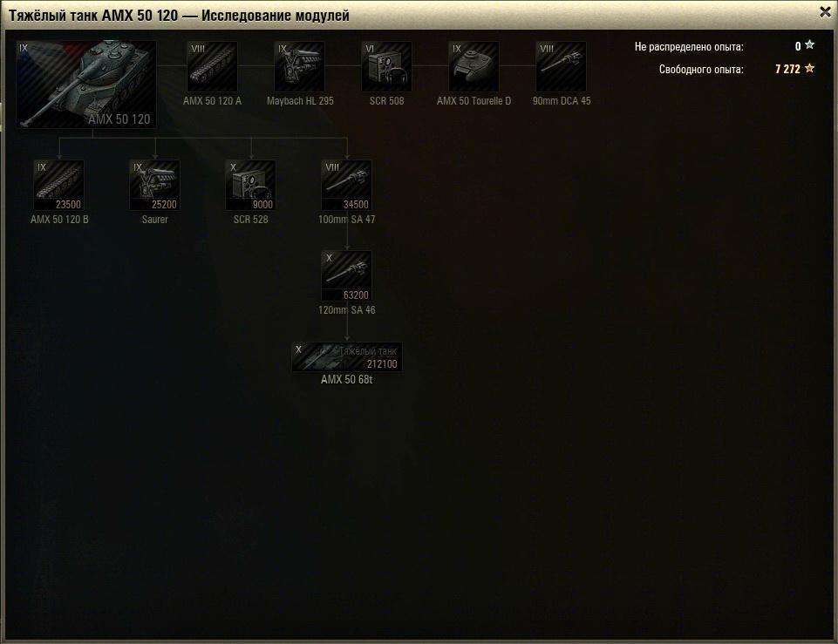The width and height of the screenshot is (838, 644).
Task: Click the free experience gold star icon
Action: coord(810,68)
